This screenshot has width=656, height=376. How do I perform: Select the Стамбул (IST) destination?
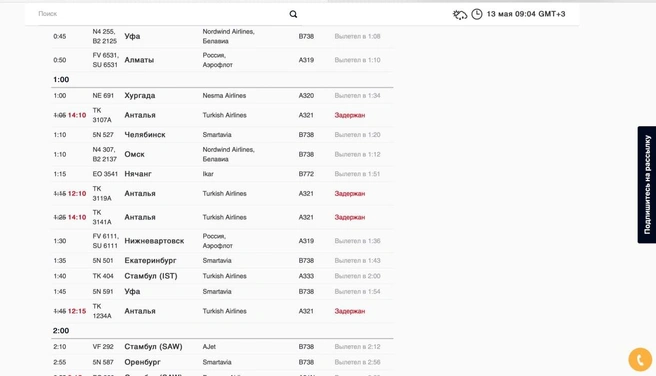[x=151, y=276]
